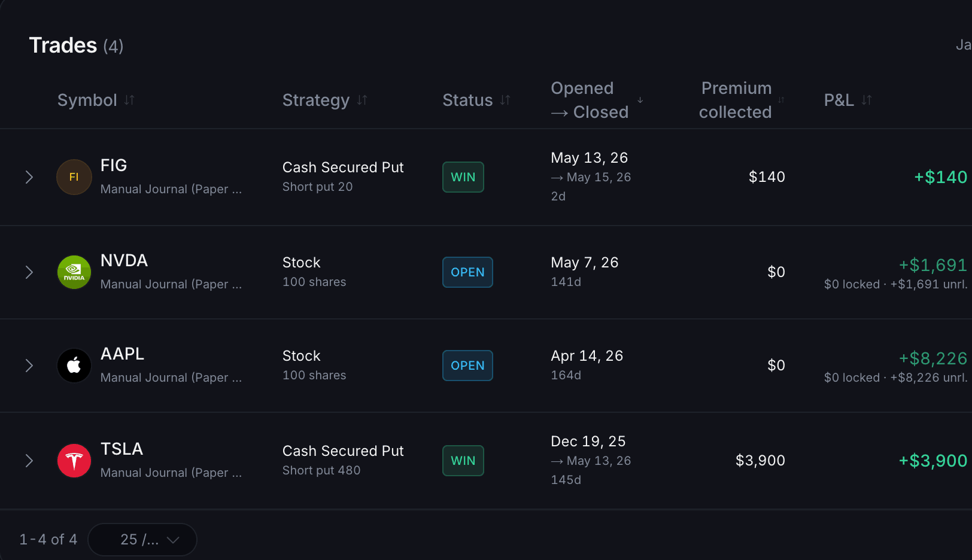The width and height of the screenshot is (972, 560).
Task: Click the Apple logo icon
Action: coord(74,366)
